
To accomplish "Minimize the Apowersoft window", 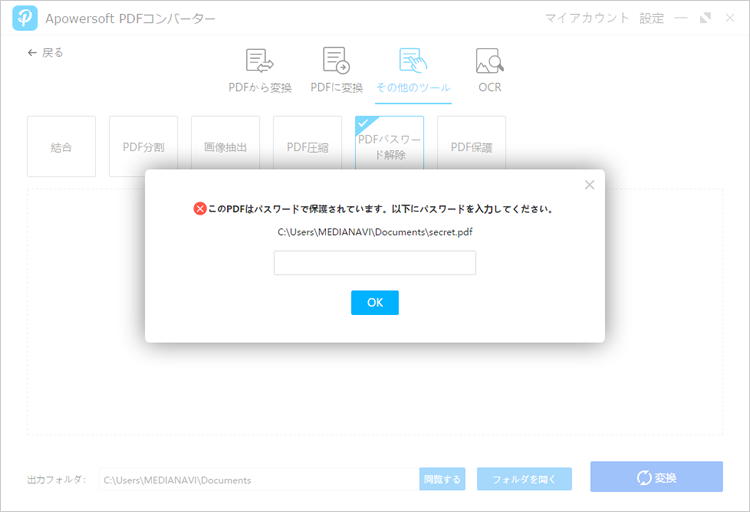I will [681, 18].
